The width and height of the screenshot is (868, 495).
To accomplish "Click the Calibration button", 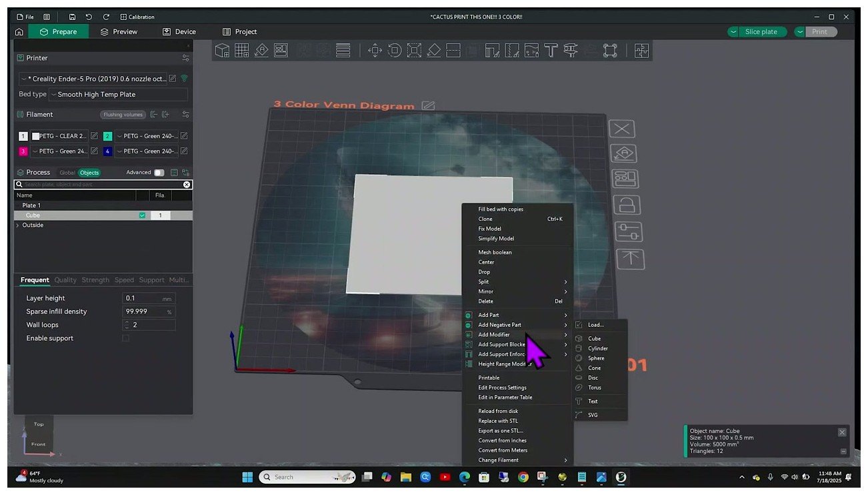I will 137,17.
